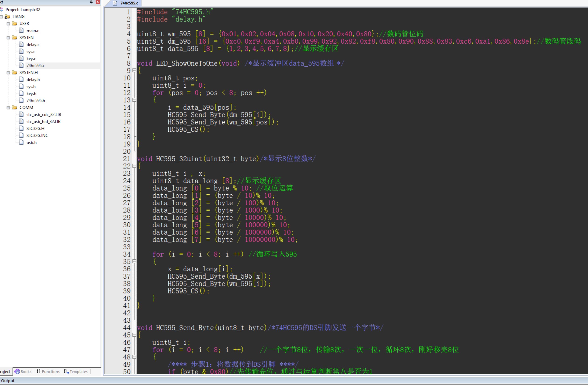588x386 pixels.
Task: Select stc_usb_cdc_32.LIB library file
Action: [44, 115]
